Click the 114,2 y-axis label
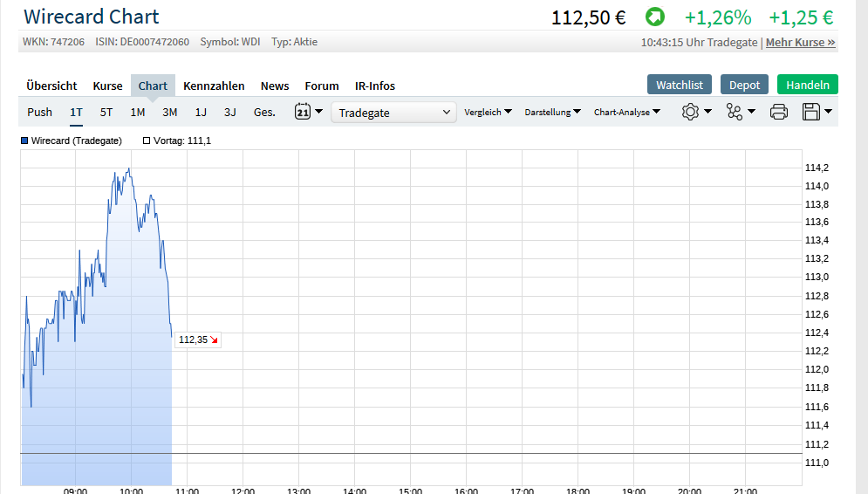This screenshot has height=494, width=868. point(817,168)
